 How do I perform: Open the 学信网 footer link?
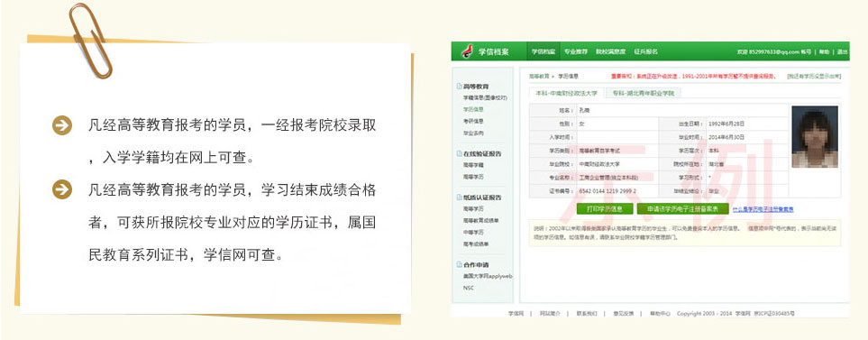(x=515, y=314)
